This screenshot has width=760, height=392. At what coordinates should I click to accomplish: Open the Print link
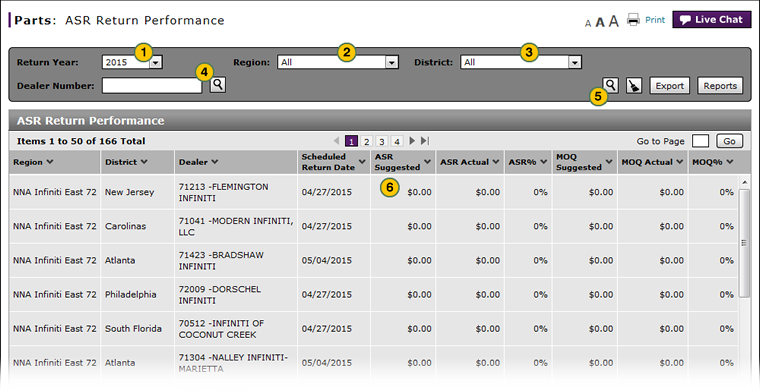pyautogui.click(x=655, y=20)
